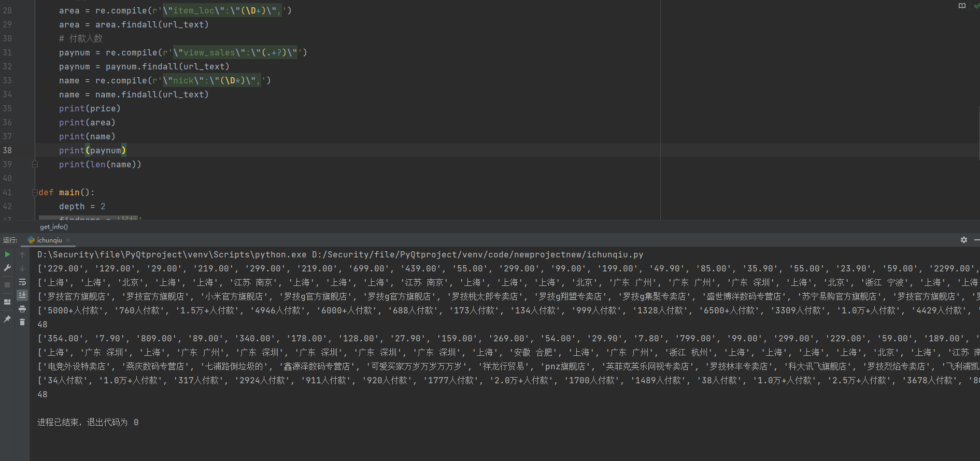Viewport: 980px width, 461px height.
Task: Go down the stack trace arrow
Action: pos(22,268)
